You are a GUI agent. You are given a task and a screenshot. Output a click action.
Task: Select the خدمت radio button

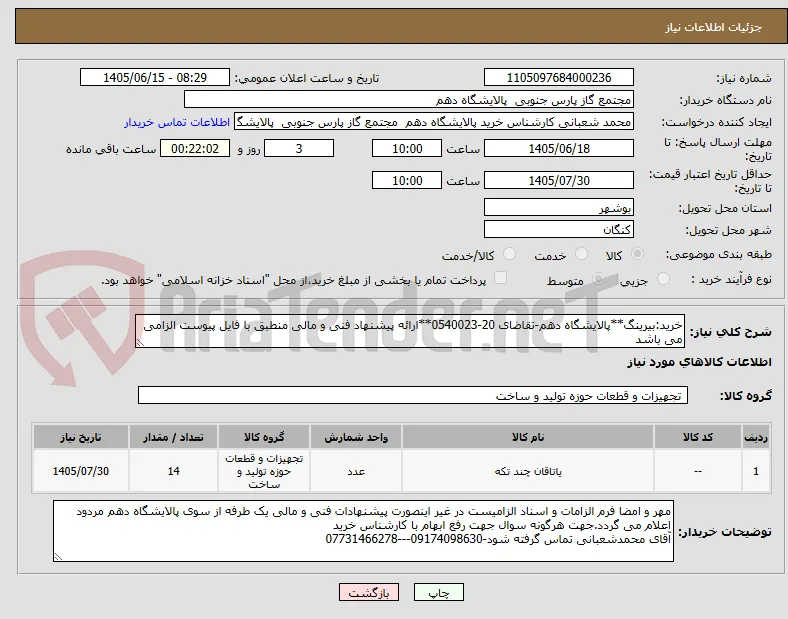[x=581, y=254]
